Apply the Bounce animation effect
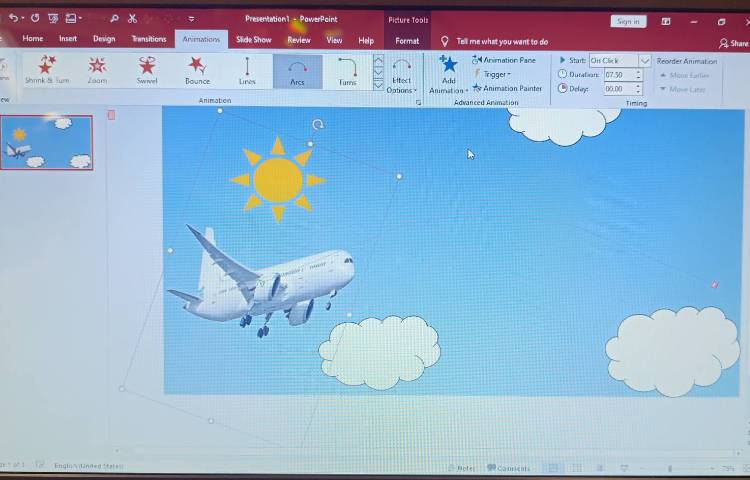This screenshot has height=480, width=750. (197, 70)
